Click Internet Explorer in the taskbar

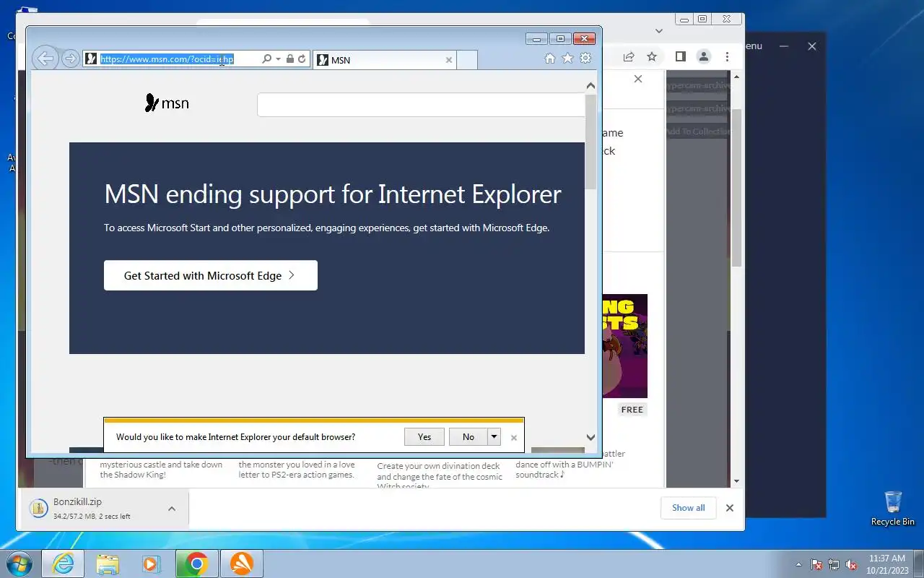pyautogui.click(x=63, y=564)
